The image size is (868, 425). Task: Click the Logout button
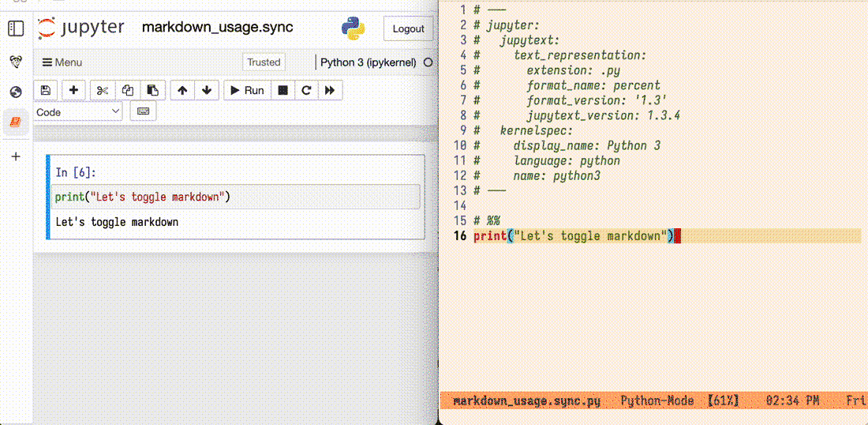408,28
